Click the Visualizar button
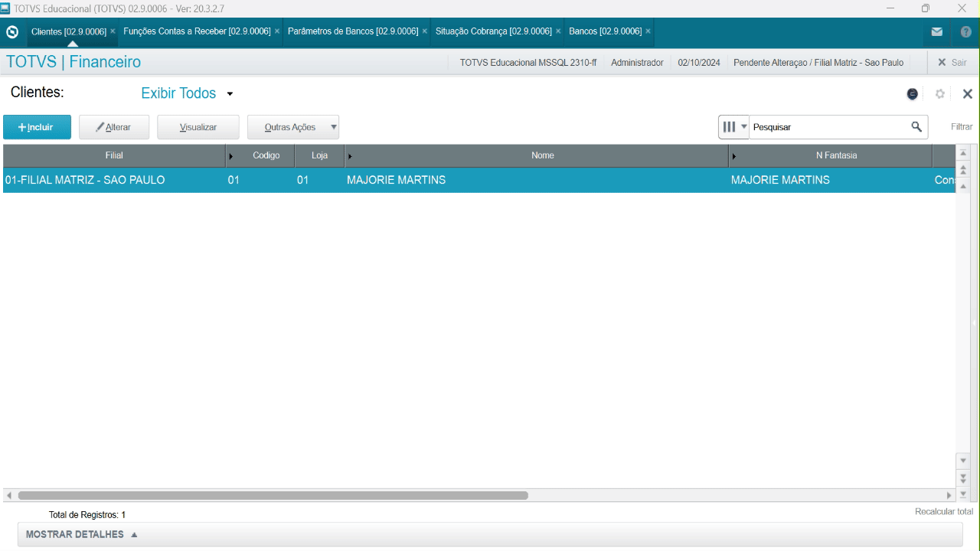Screen dimensions: 980x551 click(198, 127)
